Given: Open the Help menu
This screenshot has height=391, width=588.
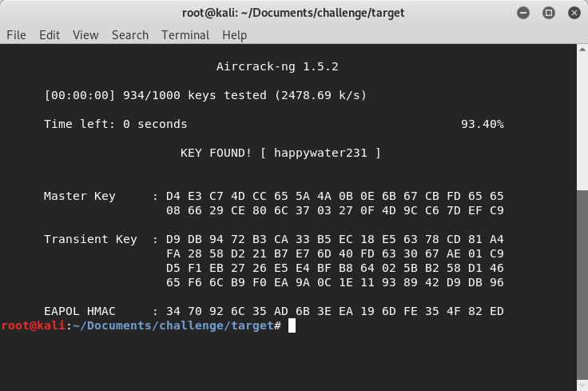Looking at the screenshot, I should [x=235, y=35].
